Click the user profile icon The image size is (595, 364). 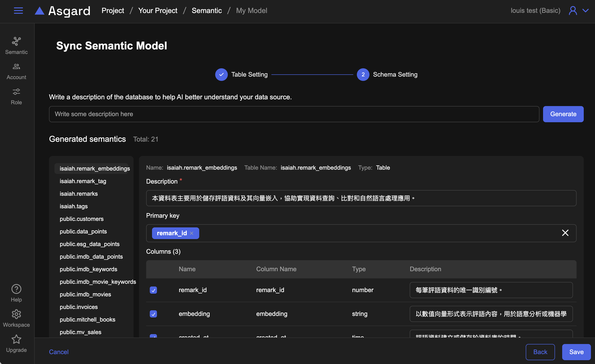pyautogui.click(x=573, y=11)
